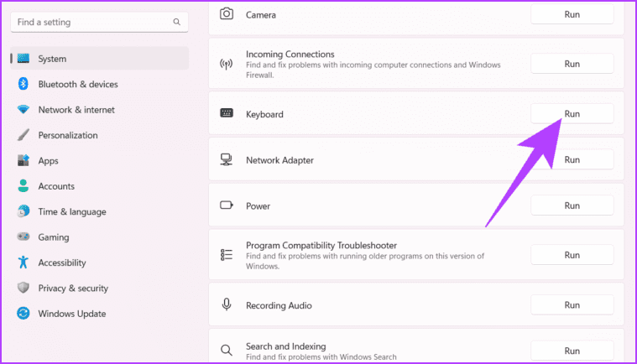
Task: Click description about running older programs
Action: [365, 261]
